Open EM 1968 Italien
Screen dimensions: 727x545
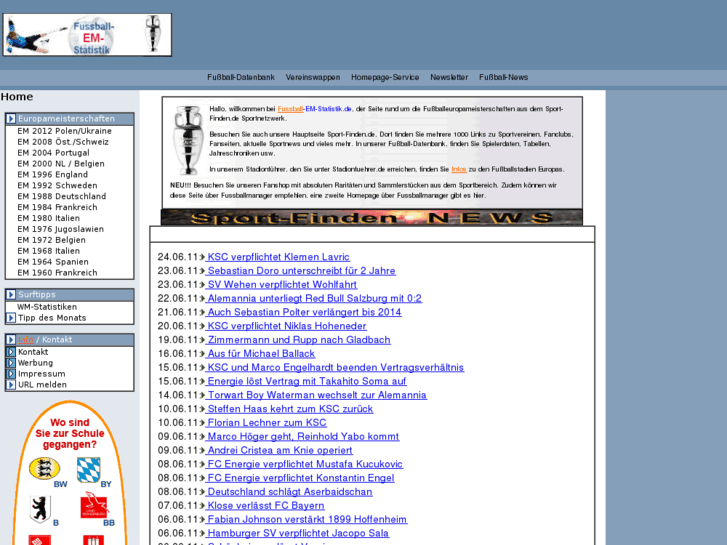click(x=48, y=251)
